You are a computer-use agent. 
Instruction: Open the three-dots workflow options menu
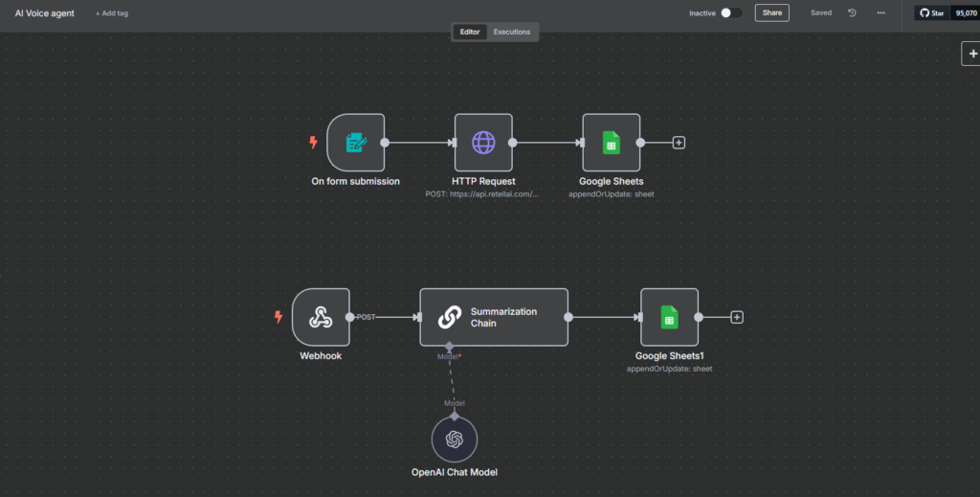tap(880, 13)
